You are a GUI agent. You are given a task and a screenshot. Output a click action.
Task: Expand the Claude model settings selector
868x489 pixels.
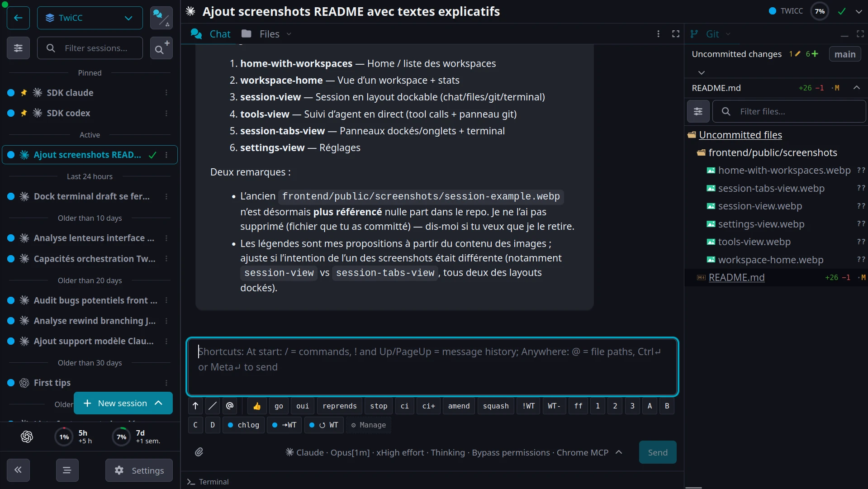click(x=454, y=452)
